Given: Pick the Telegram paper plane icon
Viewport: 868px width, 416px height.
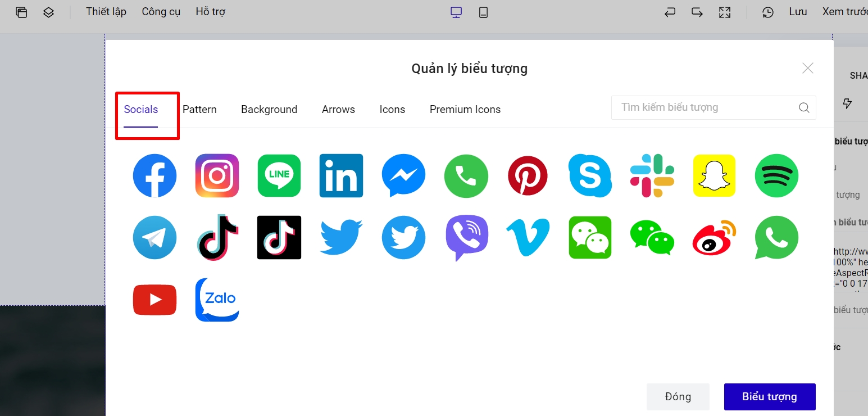Looking at the screenshot, I should click(x=154, y=237).
